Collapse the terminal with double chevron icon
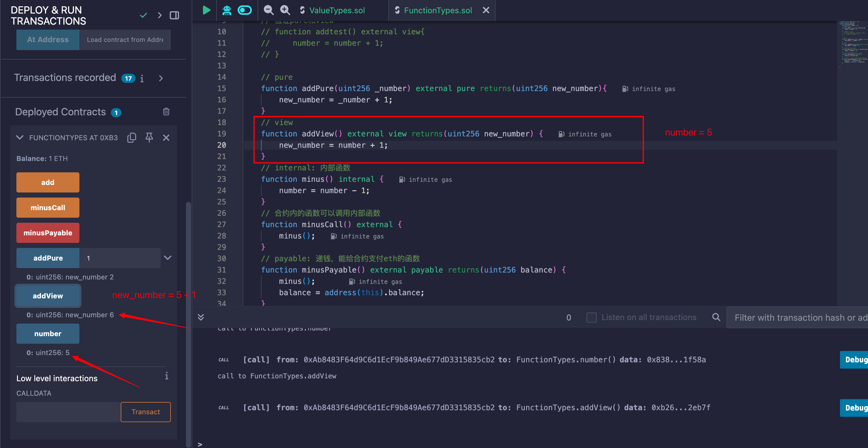 (201, 317)
